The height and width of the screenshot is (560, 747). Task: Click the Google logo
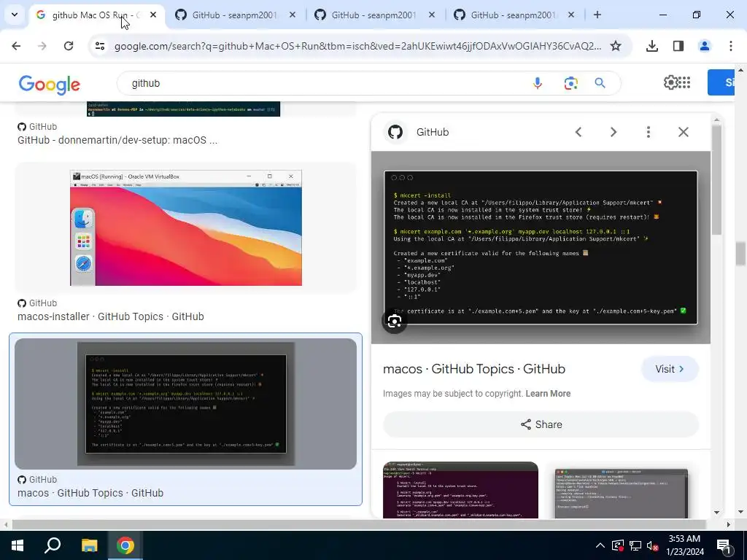(x=50, y=85)
